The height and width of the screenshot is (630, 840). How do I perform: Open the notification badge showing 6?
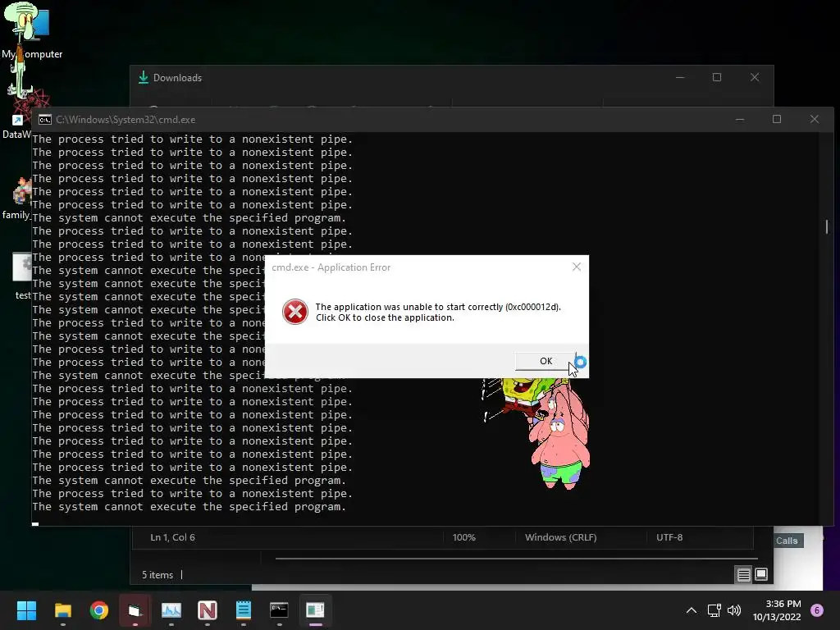[x=817, y=610]
